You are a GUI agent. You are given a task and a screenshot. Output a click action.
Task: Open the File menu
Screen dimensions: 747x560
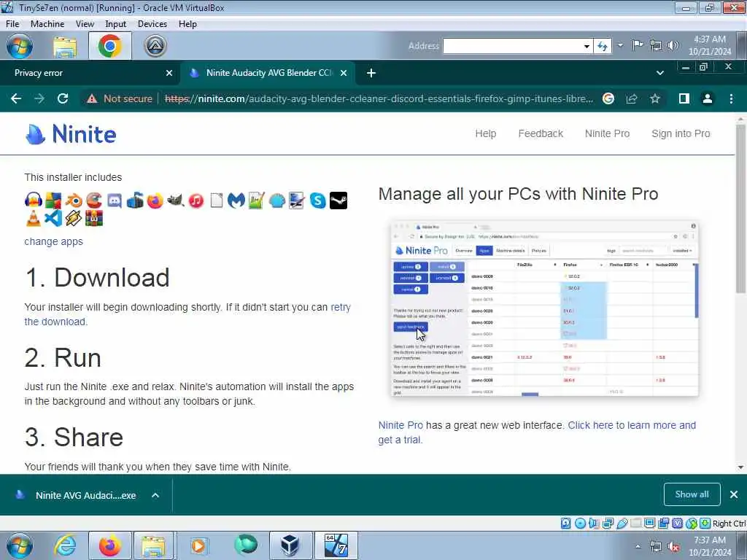pos(12,24)
